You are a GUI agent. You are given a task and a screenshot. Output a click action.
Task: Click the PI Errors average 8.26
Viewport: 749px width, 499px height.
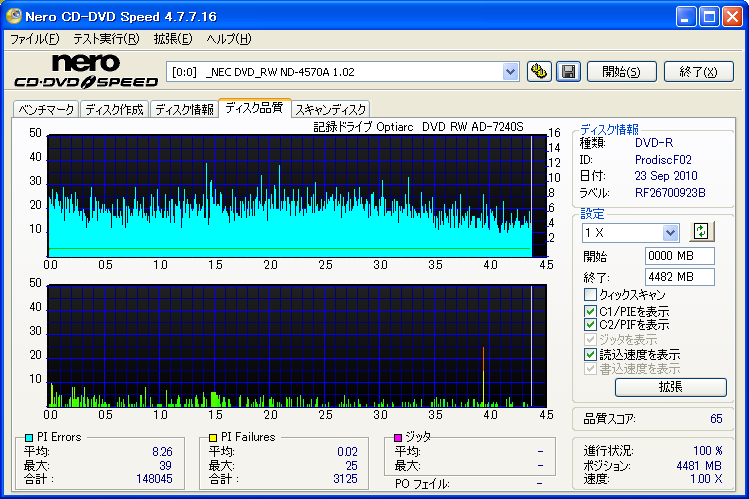tap(162, 451)
